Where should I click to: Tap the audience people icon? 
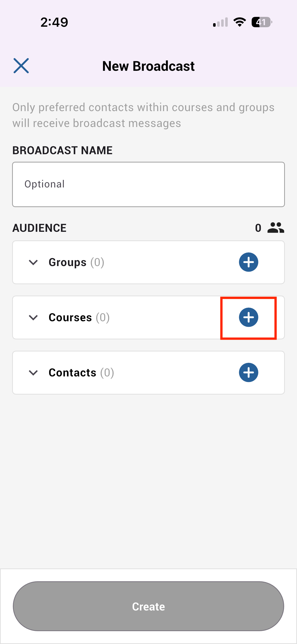pyautogui.click(x=276, y=228)
